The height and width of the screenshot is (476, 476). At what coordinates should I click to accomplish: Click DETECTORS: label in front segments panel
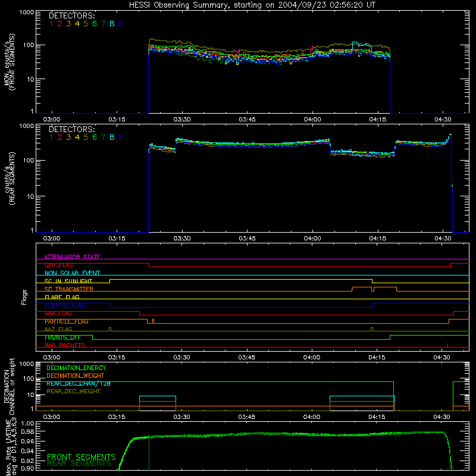[72, 15]
